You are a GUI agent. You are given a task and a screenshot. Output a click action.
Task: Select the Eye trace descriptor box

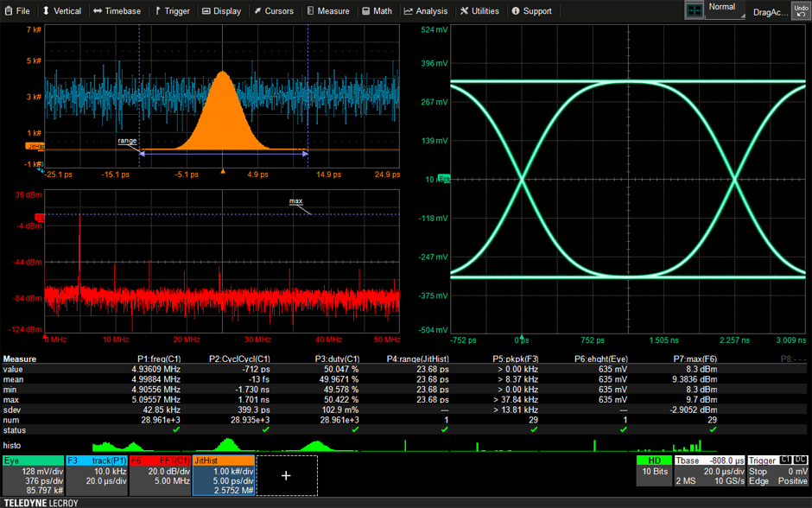(x=33, y=475)
